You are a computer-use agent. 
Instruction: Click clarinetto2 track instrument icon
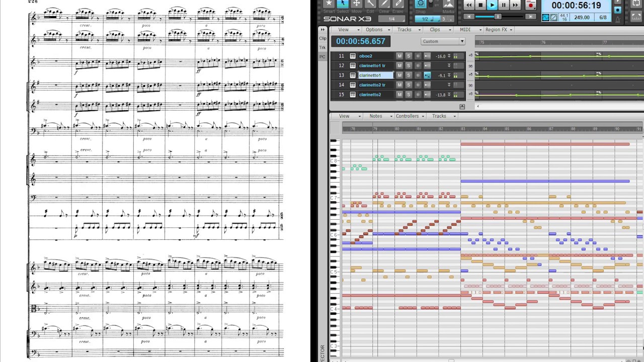coord(353,95)
